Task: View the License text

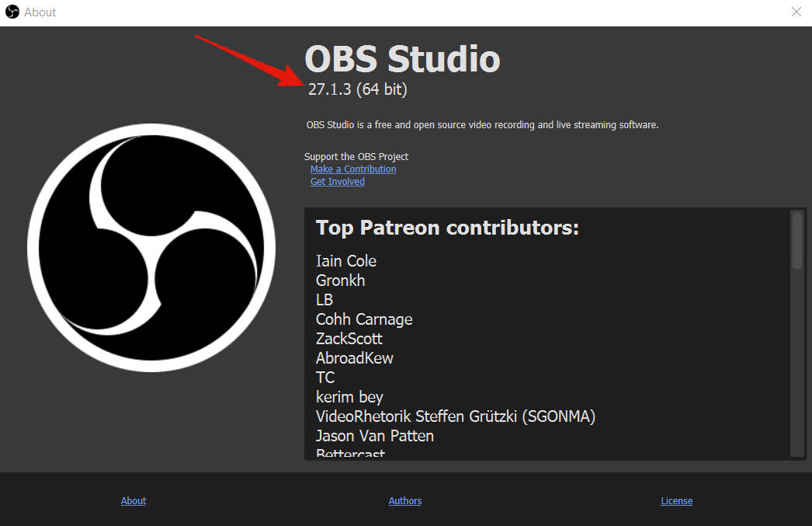Action: pyautogui.click(x=676, y=500)
